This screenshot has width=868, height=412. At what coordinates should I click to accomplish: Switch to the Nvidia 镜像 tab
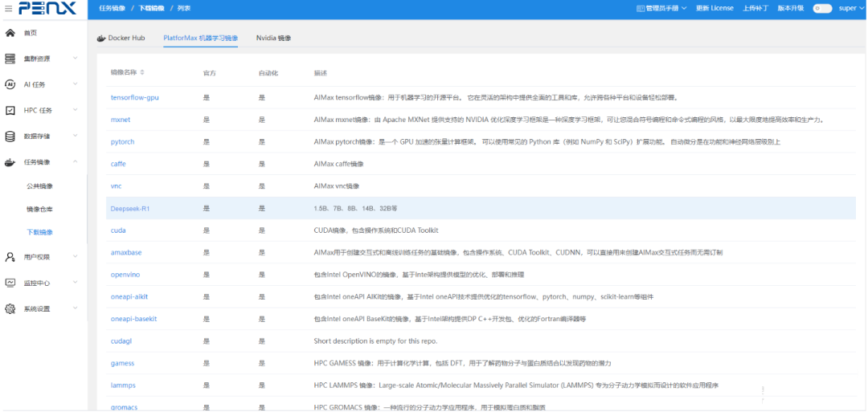coord(273,39)
